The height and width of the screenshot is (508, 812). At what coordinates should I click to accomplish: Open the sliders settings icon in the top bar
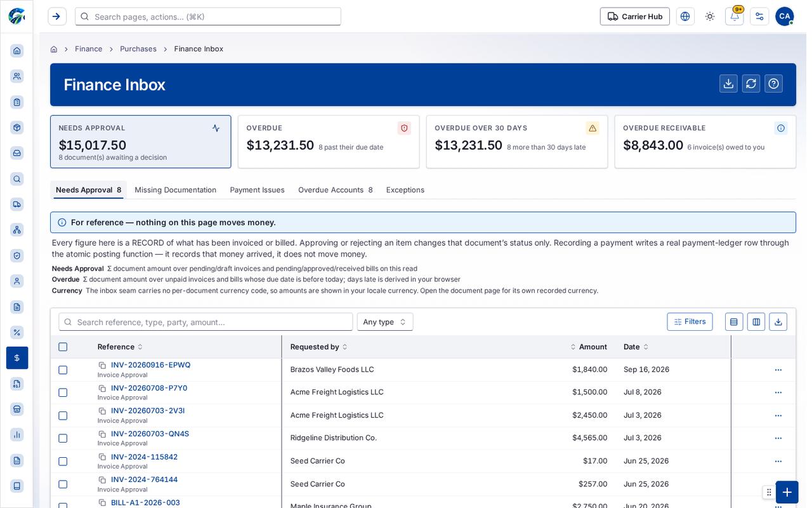[759, 17]
